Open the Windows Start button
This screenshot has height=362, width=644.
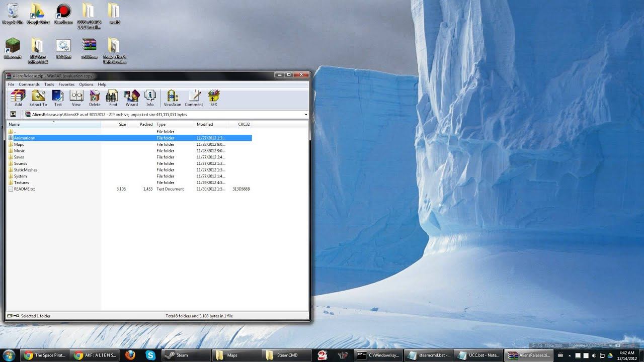(10, 354)
